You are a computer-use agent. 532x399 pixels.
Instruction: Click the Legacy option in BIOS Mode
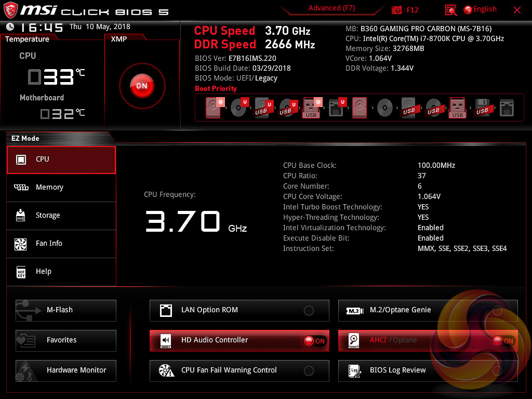(266, 78)
